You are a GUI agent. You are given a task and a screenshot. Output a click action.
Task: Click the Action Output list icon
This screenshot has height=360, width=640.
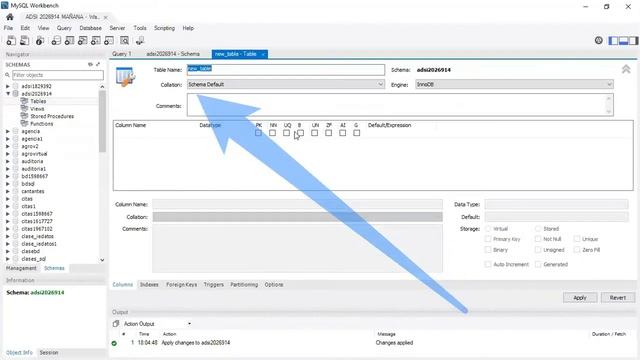(116, 324)
